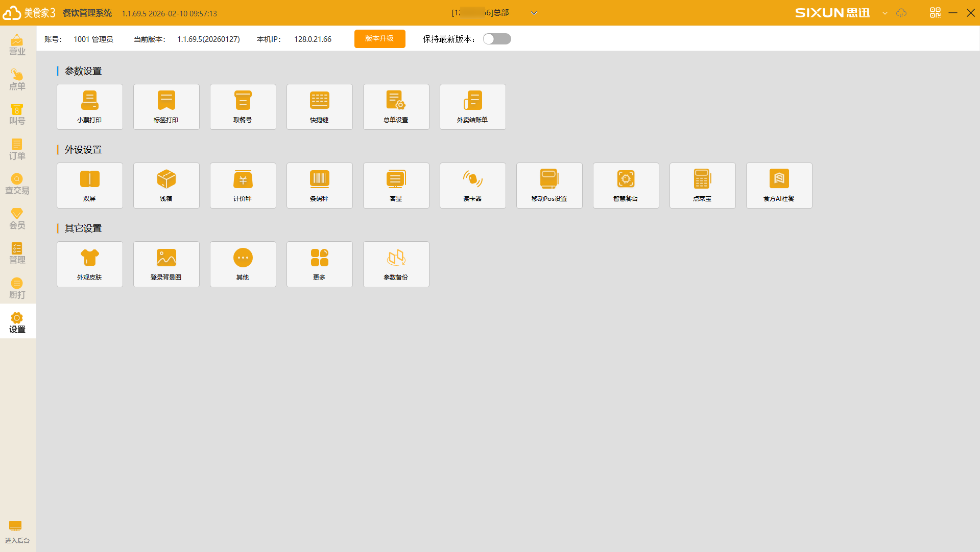The height and width of the screenshot is (552, 980).
Task: Switch to the 会员 member tab
Action: coord(17,219)
